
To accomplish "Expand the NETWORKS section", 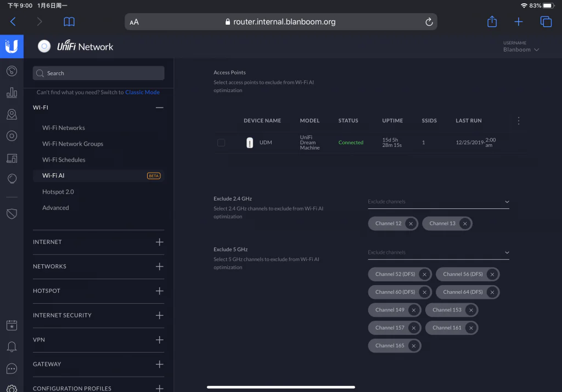I will [x=160, y=266].
